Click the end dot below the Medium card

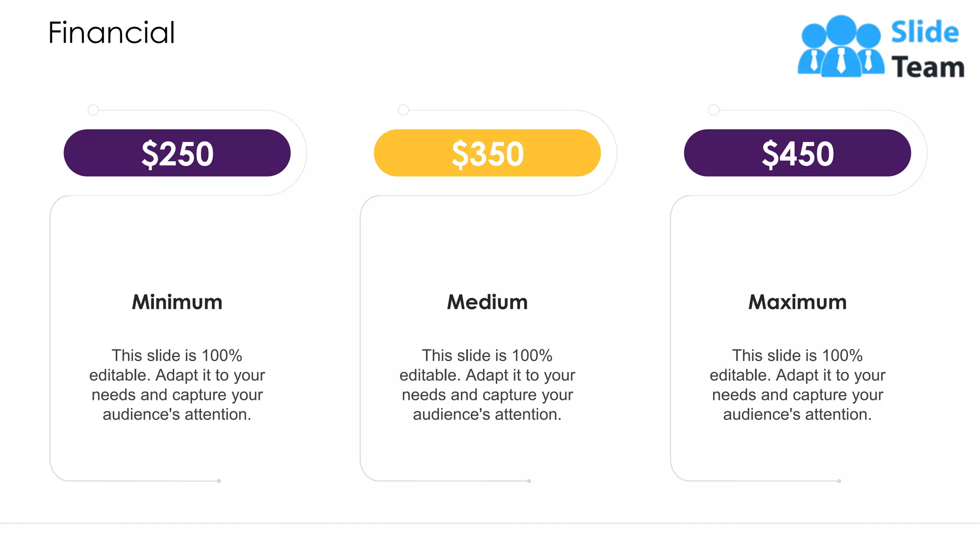click(x=529, y=481)
